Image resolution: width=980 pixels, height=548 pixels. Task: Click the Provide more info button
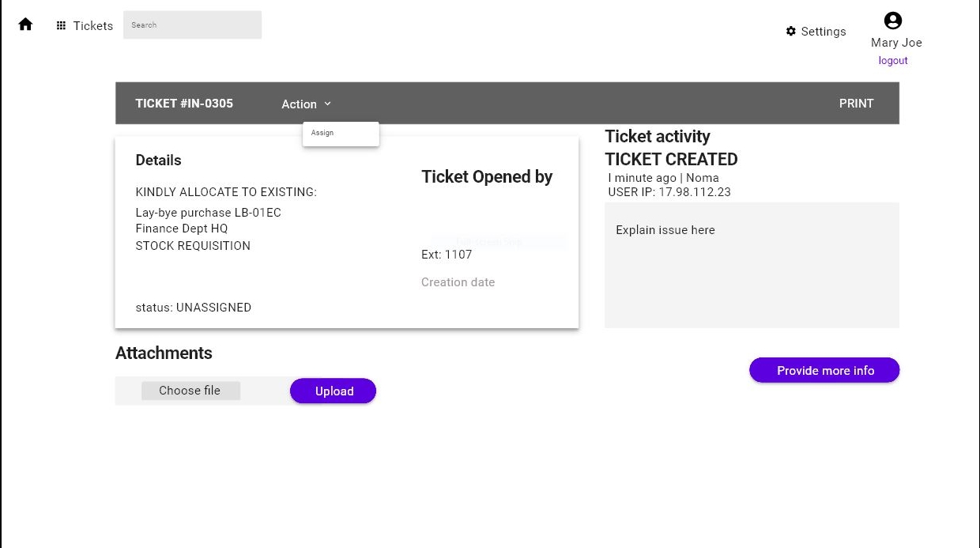824,370
